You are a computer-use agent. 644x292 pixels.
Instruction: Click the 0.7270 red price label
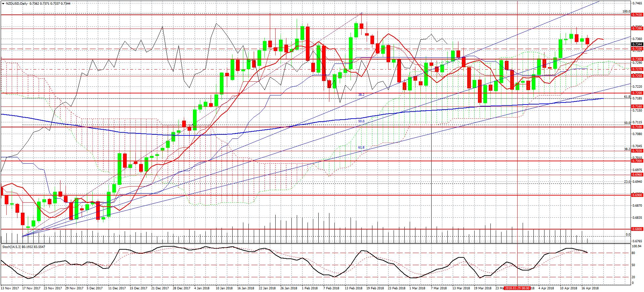(x=637, y=69)
